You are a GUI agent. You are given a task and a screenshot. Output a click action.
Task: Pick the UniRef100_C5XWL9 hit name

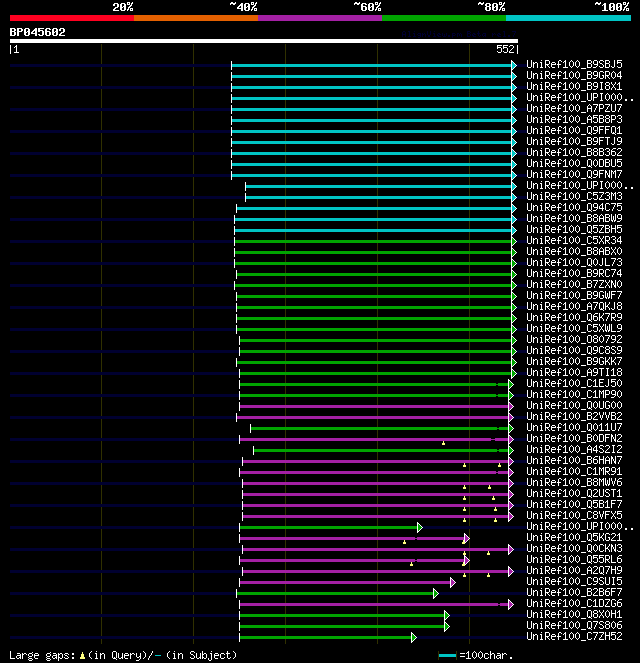574,328
